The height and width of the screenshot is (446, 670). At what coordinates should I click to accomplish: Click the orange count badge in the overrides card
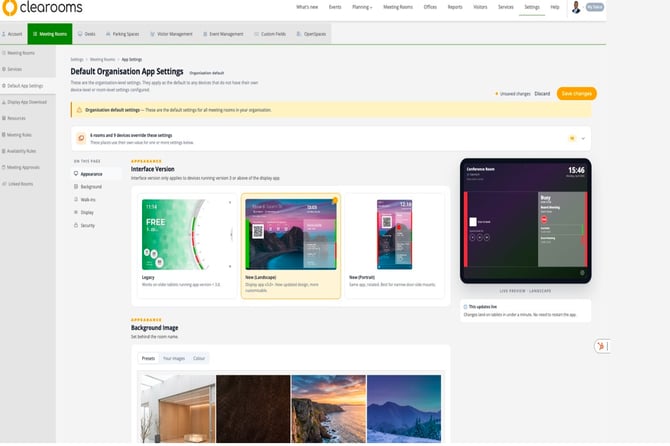click(572, 138)
